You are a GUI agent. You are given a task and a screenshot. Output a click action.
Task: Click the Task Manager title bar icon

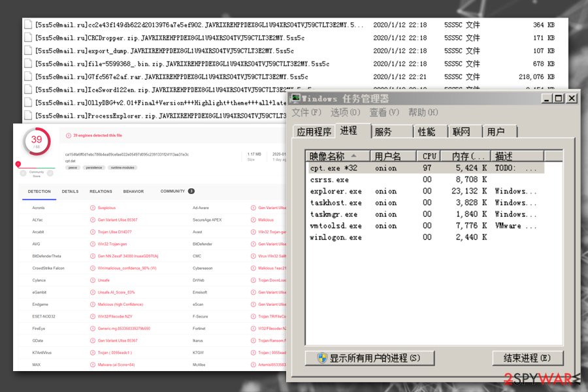point(296,98)
